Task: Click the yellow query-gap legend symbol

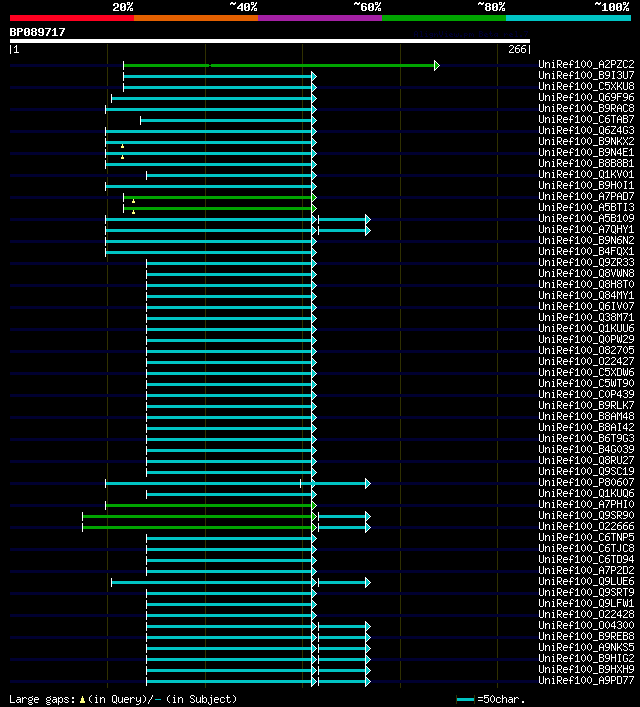Action: [82, 700]
